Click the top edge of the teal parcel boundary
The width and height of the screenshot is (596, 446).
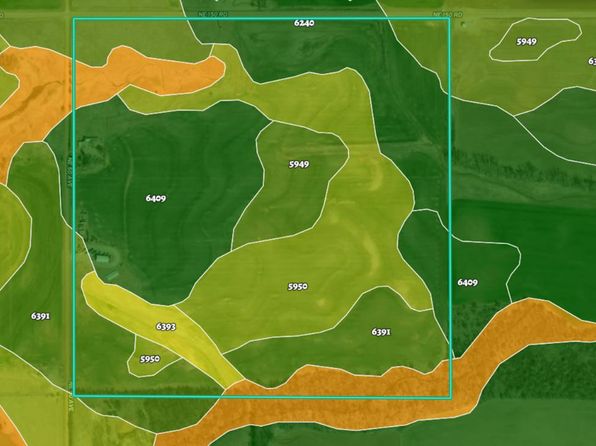tap(262, 18)
